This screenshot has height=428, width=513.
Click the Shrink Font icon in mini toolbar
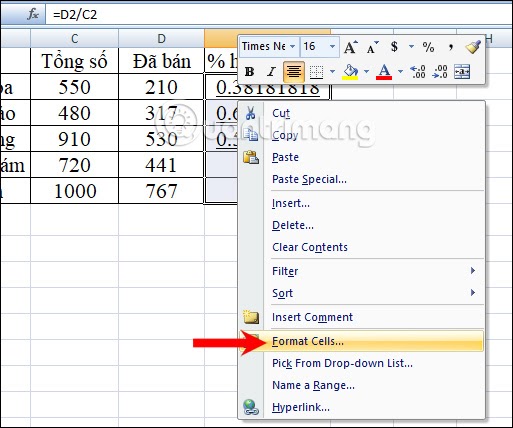pos(373,47)
